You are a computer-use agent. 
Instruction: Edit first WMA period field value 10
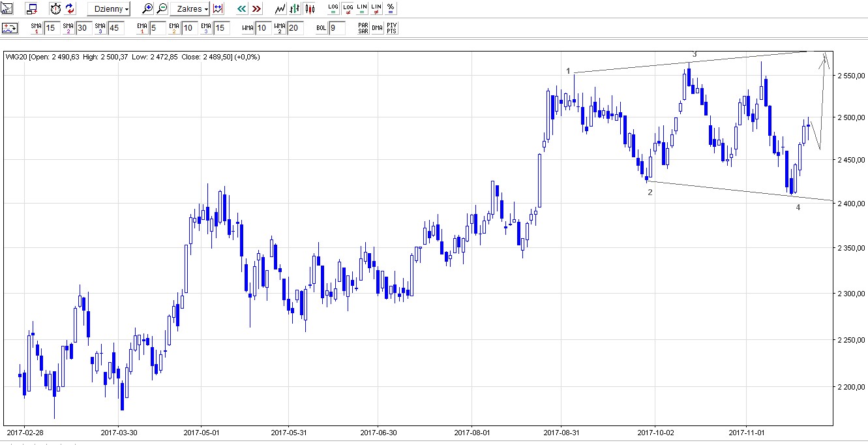coord(263,28)
